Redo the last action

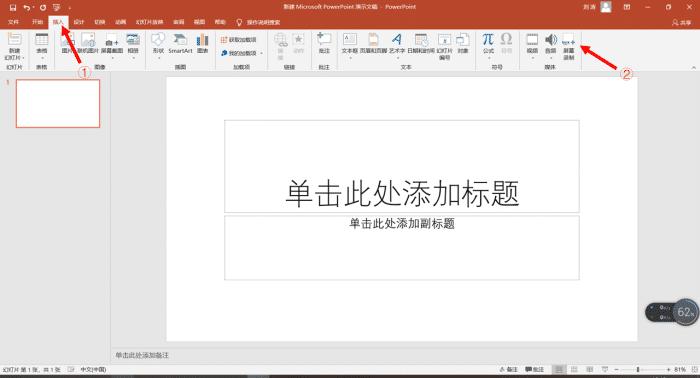click(x=43, y=8)
